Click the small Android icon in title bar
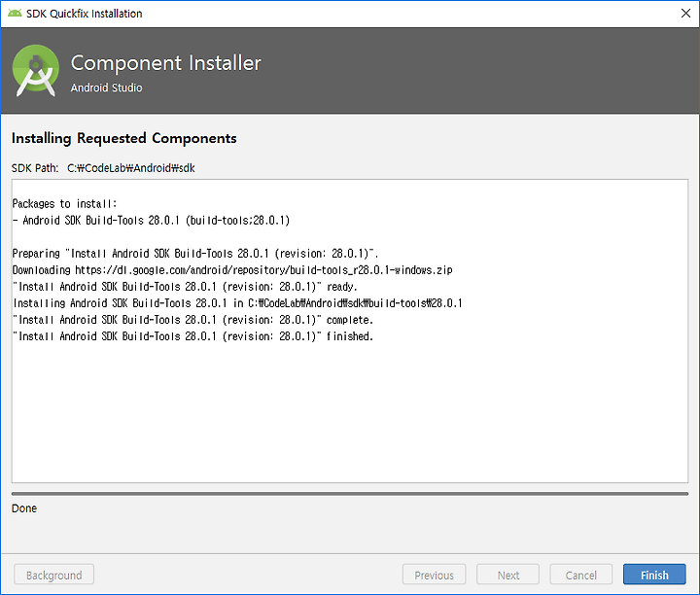Image resolution: width=700 pixels, height=595 pixels. click(x=15, y=14)
